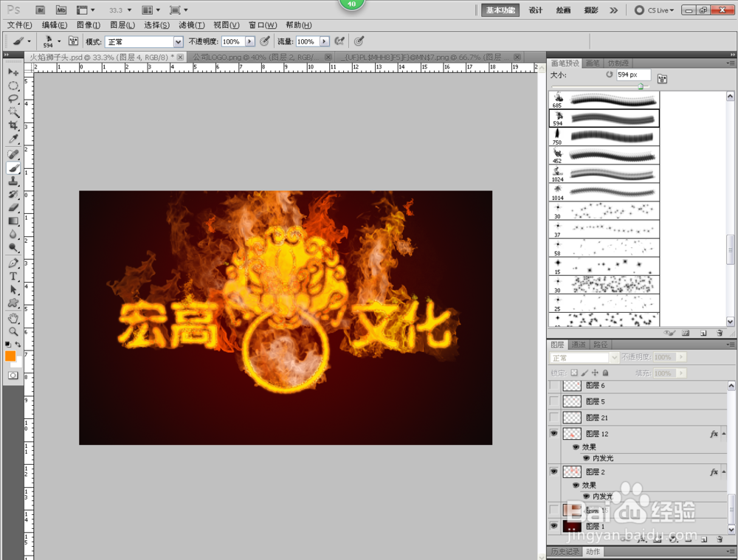Grab the Zoom tool
This screenshot has height=560, width=738.
point(13,331)
